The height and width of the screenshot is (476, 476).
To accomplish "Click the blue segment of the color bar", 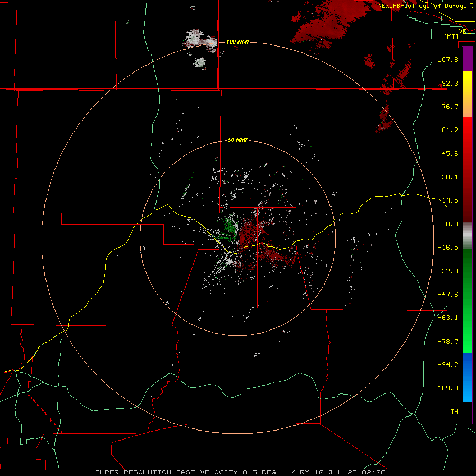I will (x=467, y=377).
